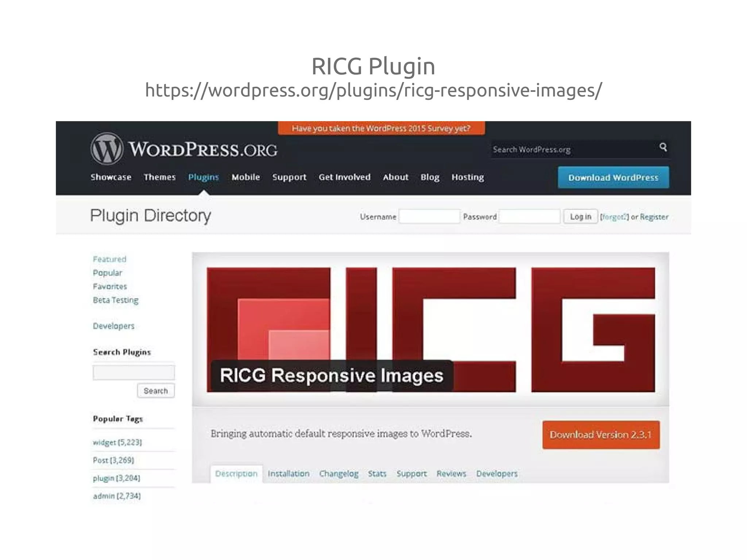
Task: Click the 'Bringing automatic default responsive images' description
Action: (341, 433)
